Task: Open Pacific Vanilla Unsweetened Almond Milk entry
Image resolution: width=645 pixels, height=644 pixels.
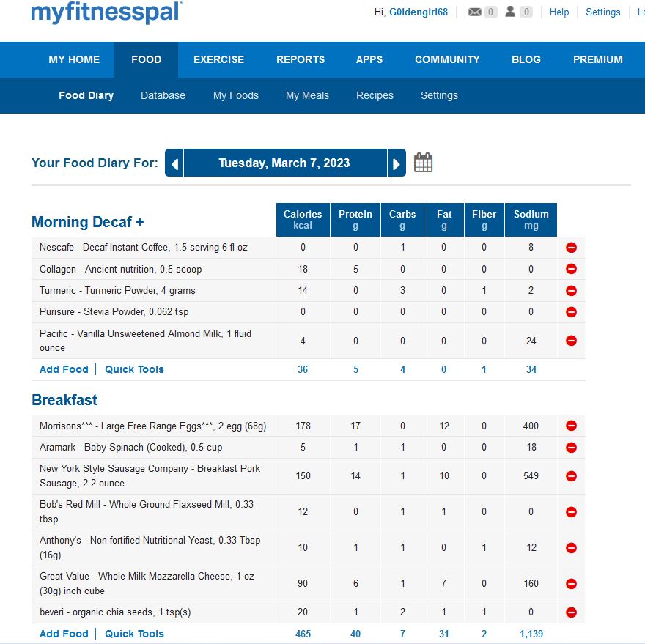Action: click(145, 341)
